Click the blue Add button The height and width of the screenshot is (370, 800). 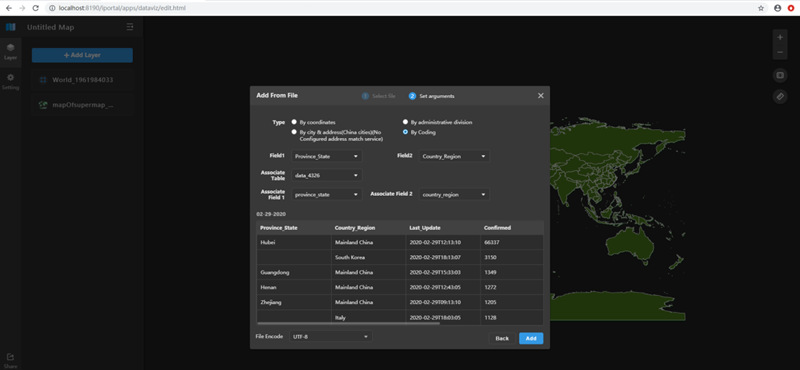point(531,338)
